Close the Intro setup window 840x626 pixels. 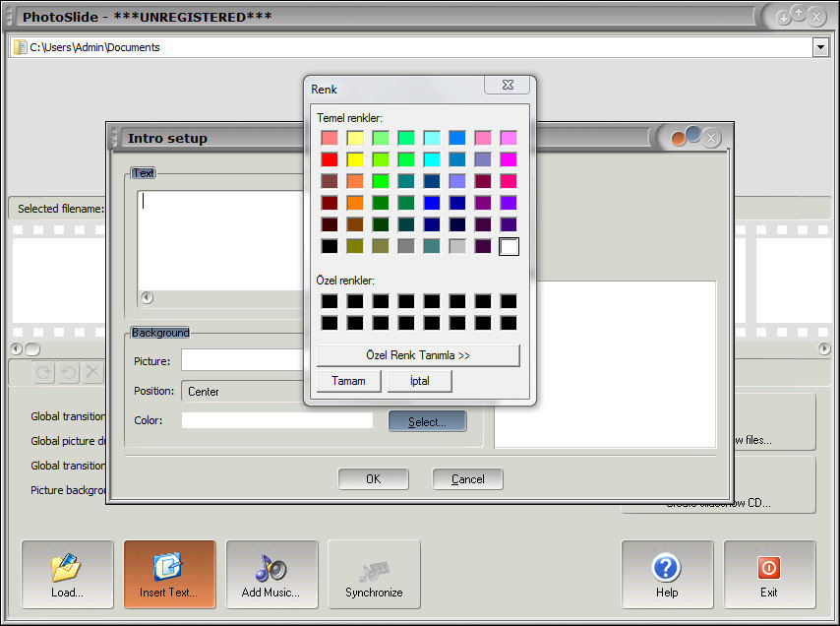711,138
